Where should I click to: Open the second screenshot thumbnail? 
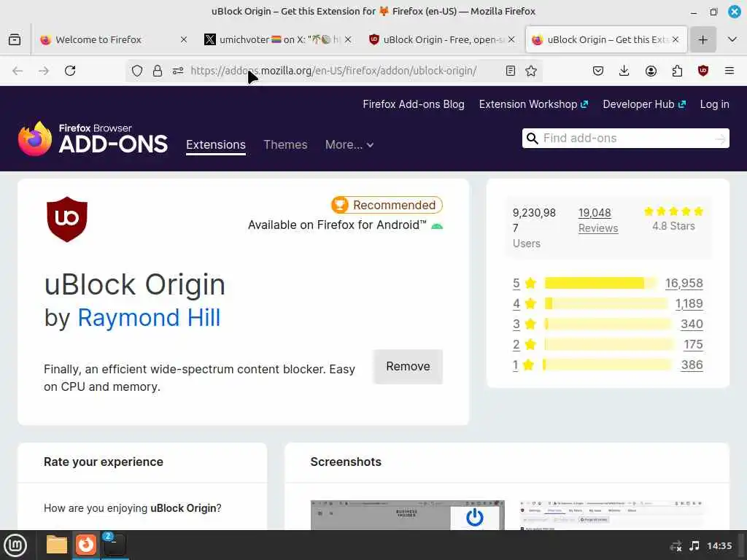pos(611,515)
